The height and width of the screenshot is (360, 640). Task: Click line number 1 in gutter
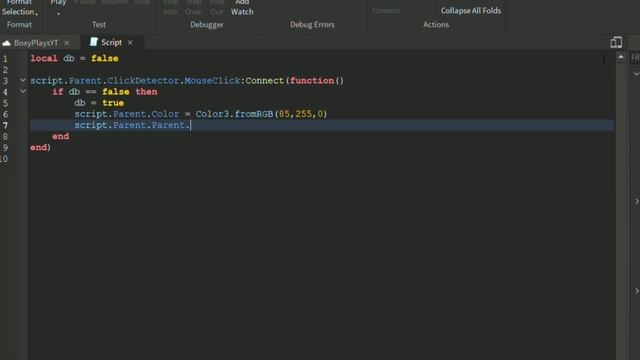coord(5,59)
